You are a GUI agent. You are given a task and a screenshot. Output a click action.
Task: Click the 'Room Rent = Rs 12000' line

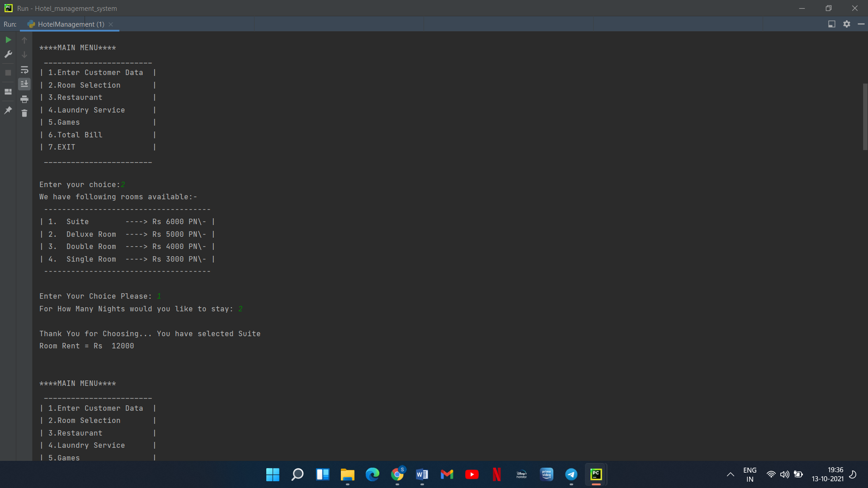pos(86,346)
